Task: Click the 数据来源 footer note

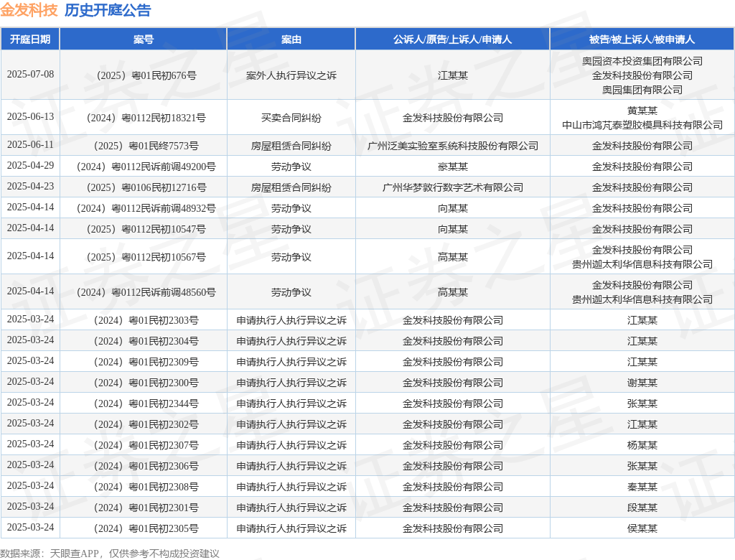Action: [x=110, y=554]
